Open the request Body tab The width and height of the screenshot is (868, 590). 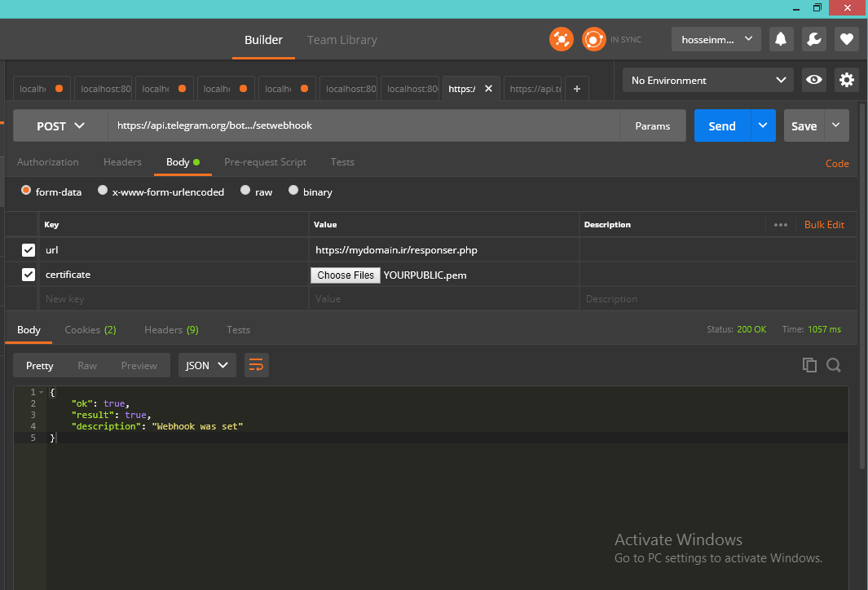tap(183, 162)
